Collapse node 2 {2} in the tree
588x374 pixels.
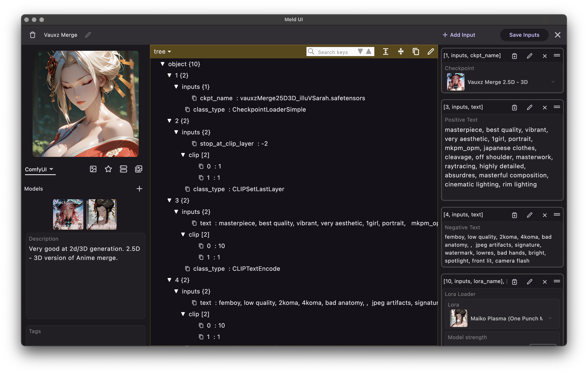(x=170, y=121)
